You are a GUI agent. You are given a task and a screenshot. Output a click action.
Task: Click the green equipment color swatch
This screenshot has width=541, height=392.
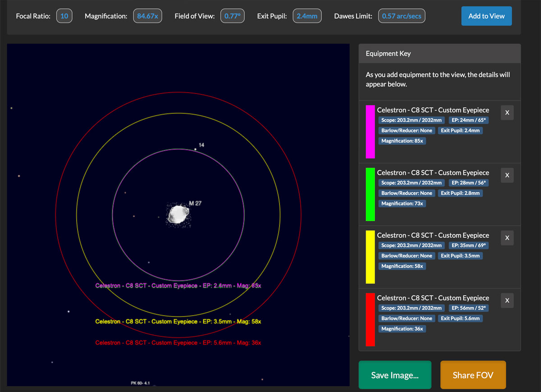tap(370, 194)
